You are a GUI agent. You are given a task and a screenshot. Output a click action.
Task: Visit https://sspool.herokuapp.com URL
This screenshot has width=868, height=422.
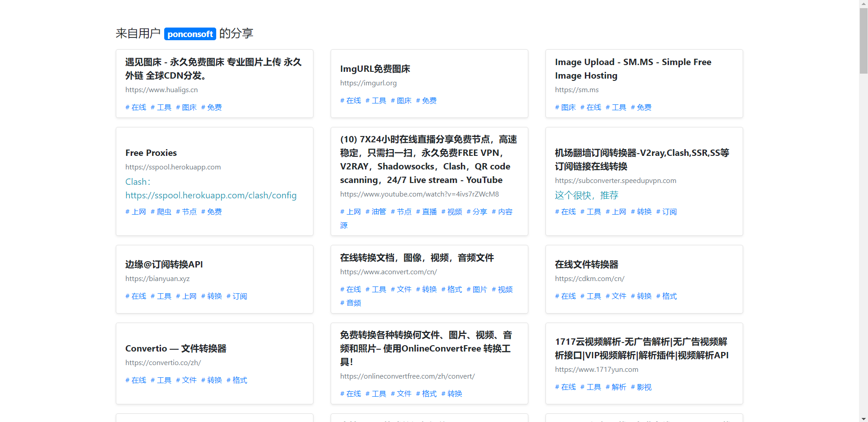(x=173, y=167)
